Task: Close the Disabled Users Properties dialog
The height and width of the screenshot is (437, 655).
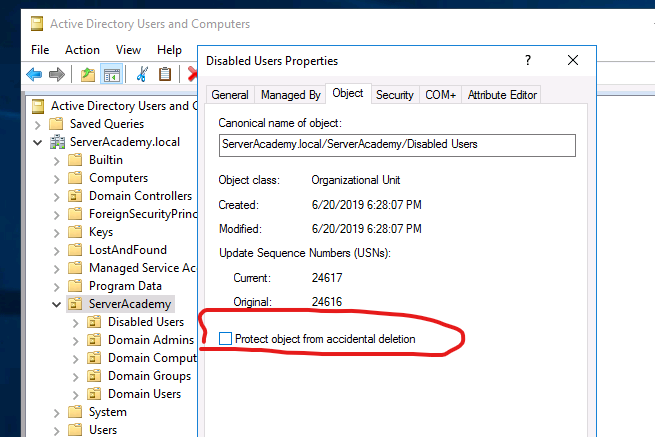Action: (573, 60)
